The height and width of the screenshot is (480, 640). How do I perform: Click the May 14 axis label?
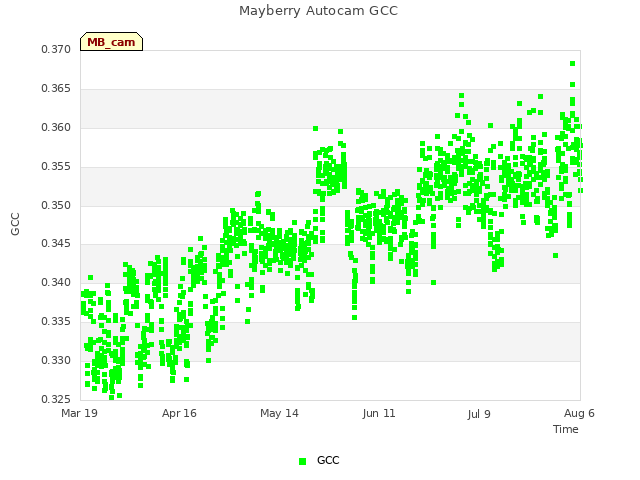click(x=279, y=413)
